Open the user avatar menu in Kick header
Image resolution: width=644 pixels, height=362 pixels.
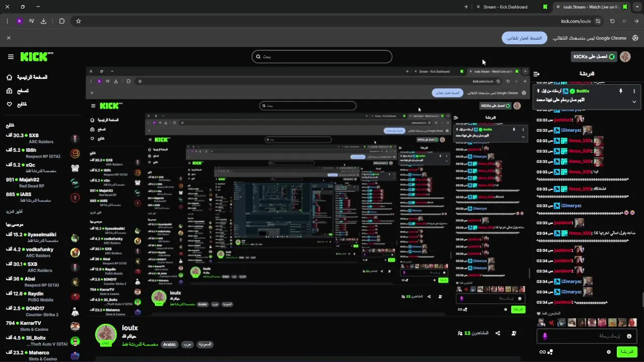[625, 57]
